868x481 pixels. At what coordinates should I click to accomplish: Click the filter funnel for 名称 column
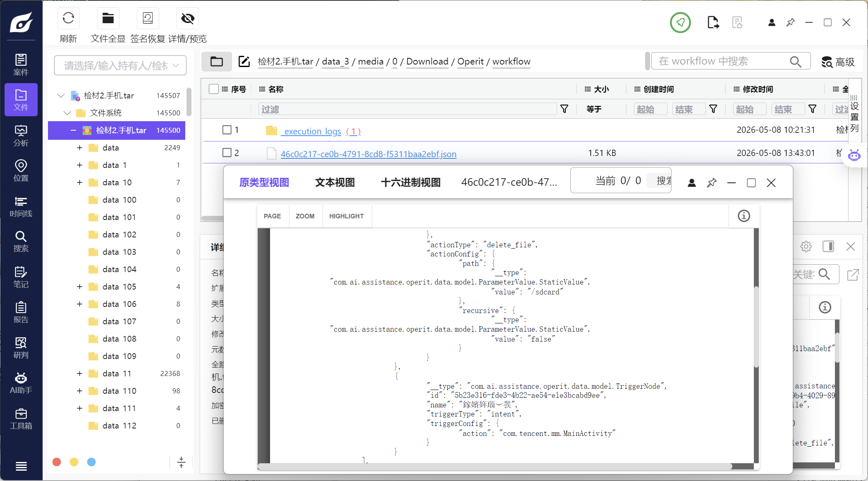click(x=564, y=109)
